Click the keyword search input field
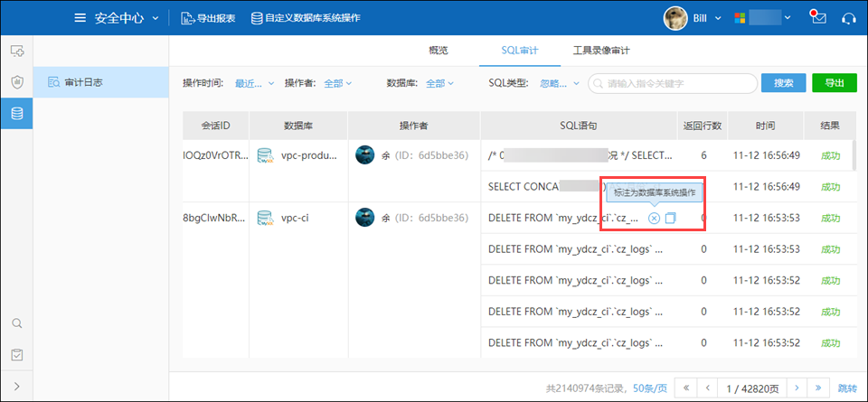This screenshot has width=868, height=402. click(678, 83)
